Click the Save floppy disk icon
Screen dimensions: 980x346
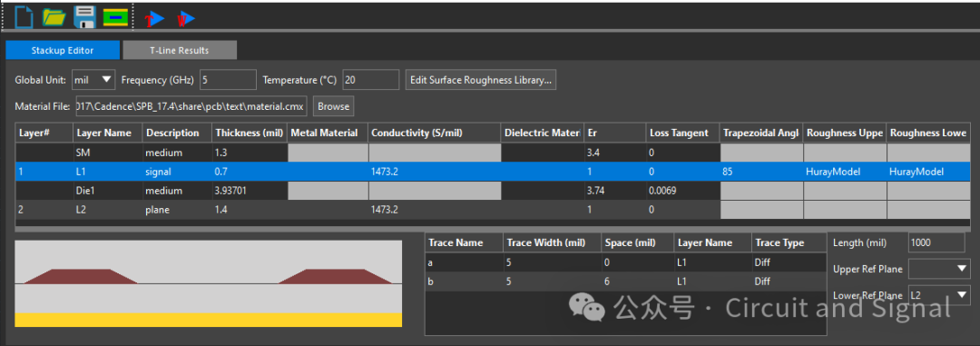[x=84, y=17]
